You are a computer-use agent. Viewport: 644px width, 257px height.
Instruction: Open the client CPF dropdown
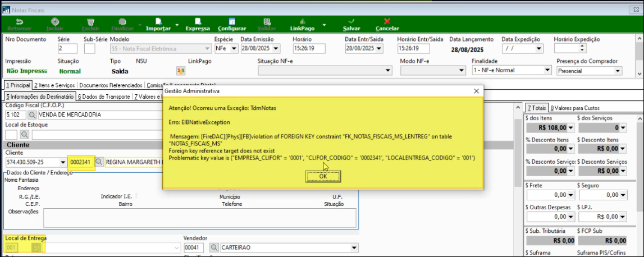coord(63,162)
